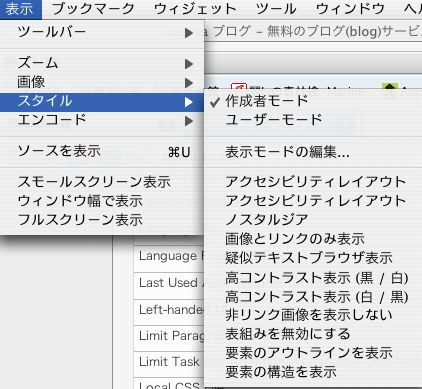Toggle 高コントラスト表示 (白 / 黒) style

313,297
